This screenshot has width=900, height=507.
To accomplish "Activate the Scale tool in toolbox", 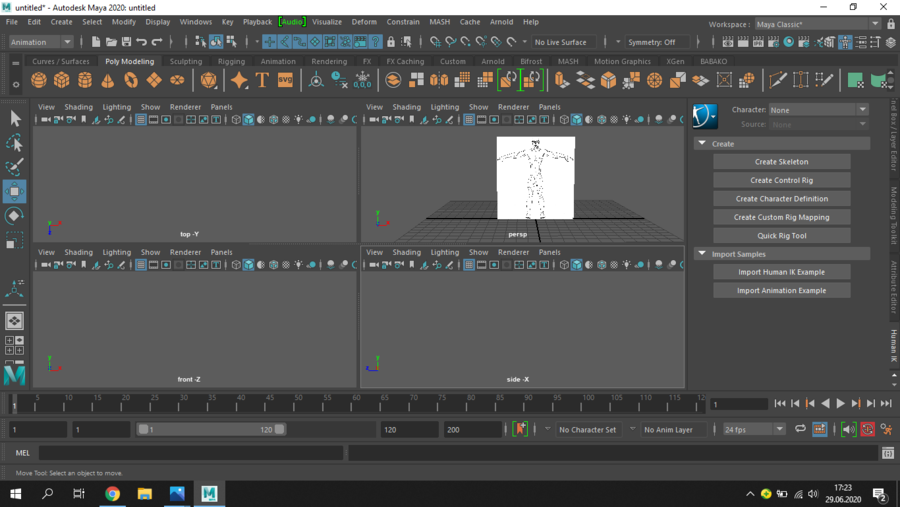I will (x=14, y=240).
